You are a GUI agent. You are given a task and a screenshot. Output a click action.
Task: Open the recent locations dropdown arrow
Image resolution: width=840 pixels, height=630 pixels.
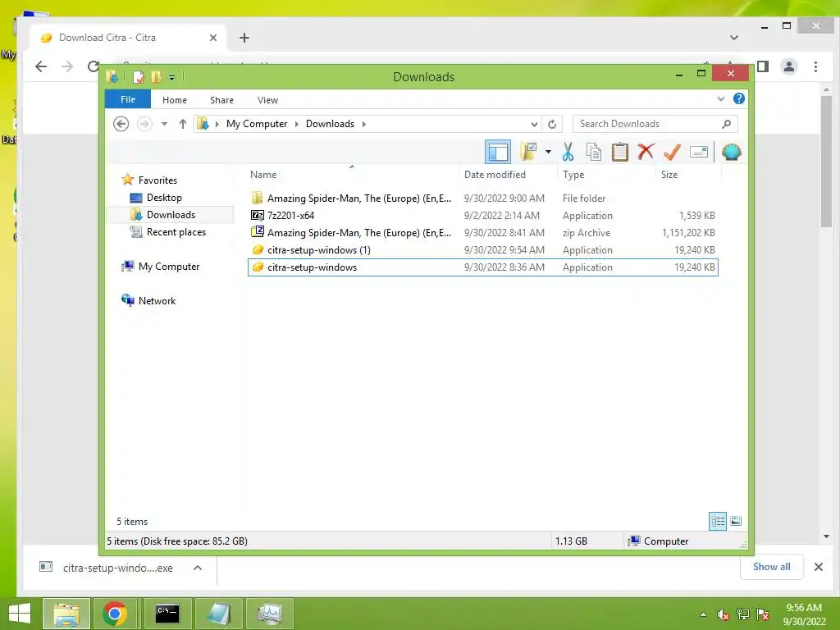tap(164, 124)
